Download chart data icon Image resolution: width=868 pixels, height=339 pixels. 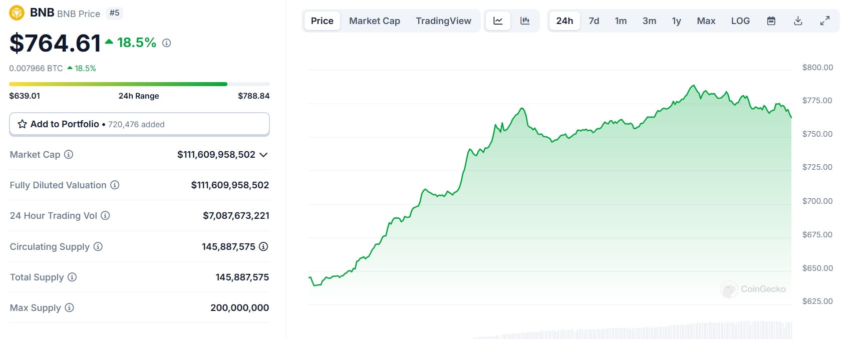(x=798, y=21)
